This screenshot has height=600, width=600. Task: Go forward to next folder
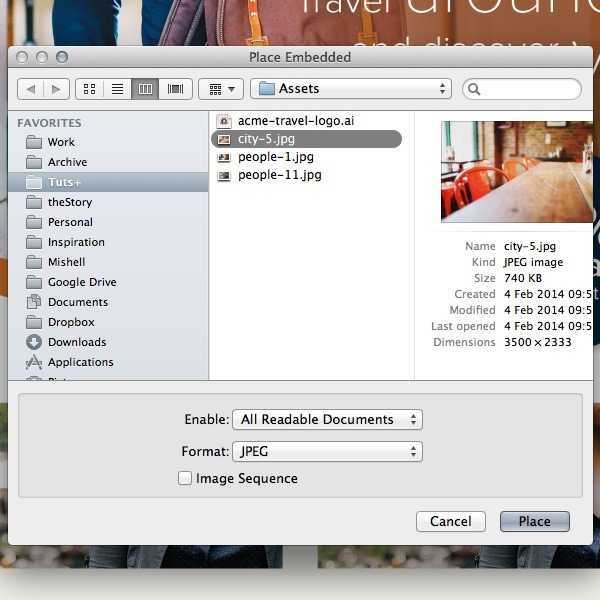pyautogui.click(x=56, y=89)
